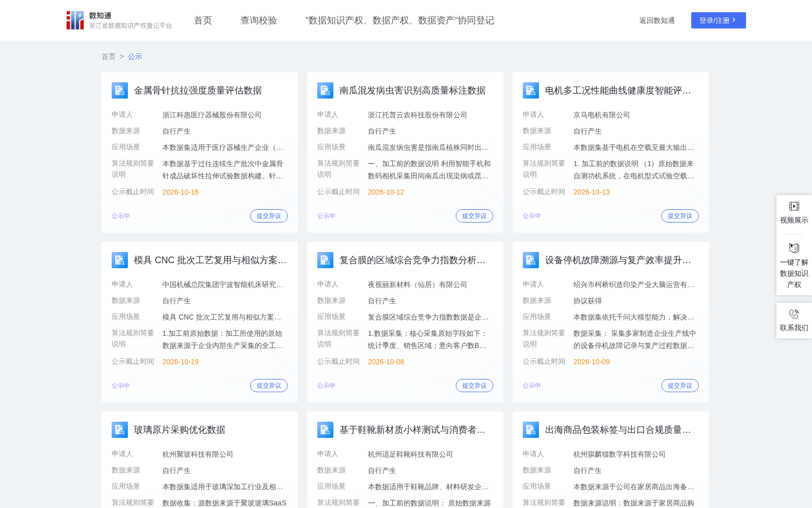Screen dimensions: 812x508
Task: Click applicant 京马电机有限公司
Action: 602,115
